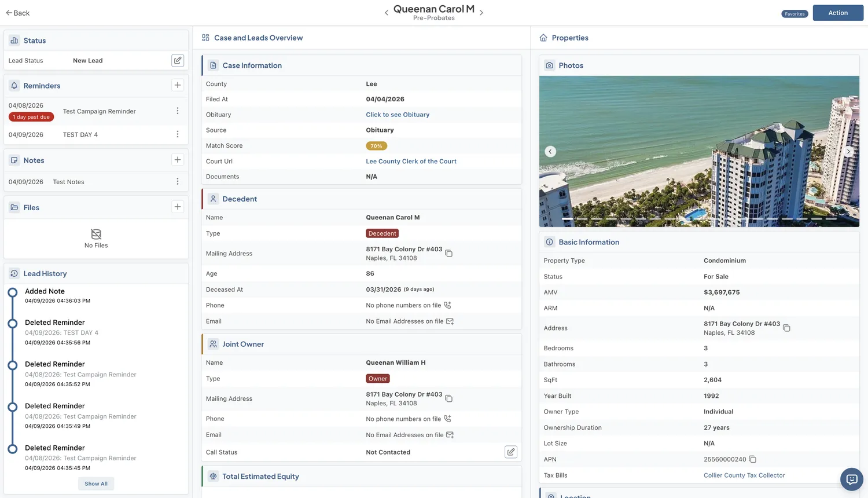This screenshot has width=868, height=498.
Task: Open the phone icon next to decedent phone
Action: tap(448, 305)
